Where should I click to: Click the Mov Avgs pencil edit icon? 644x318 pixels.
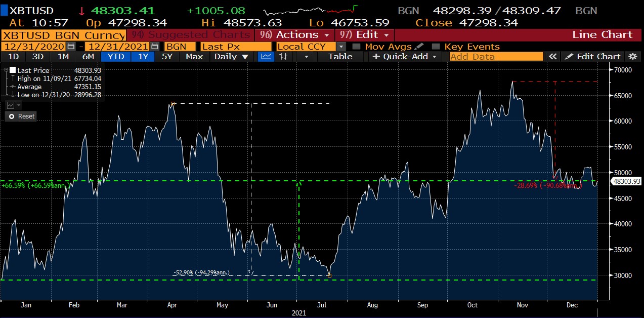tap(419, 46)
